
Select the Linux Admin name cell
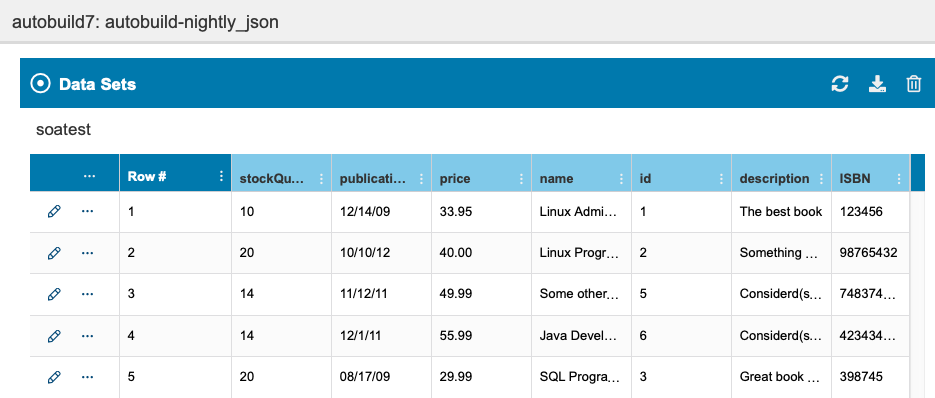point(581,211)
